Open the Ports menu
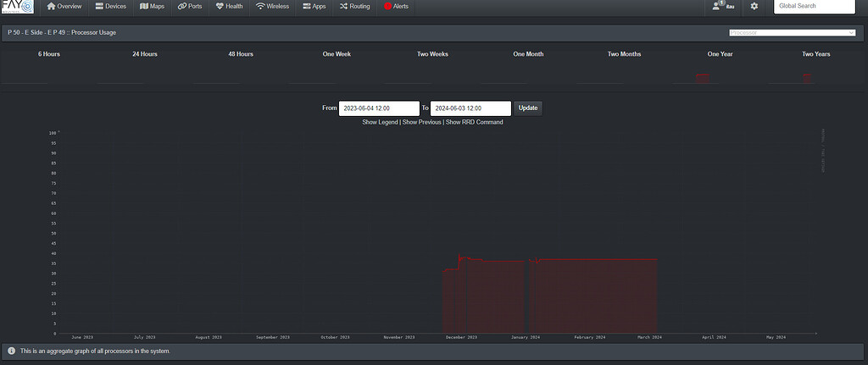868x365 pixels. tap(190, 7)
